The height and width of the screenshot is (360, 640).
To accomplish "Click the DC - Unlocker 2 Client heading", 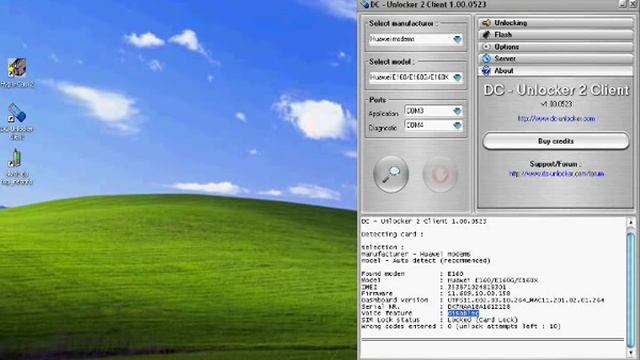I will click(x=556, y=90).
